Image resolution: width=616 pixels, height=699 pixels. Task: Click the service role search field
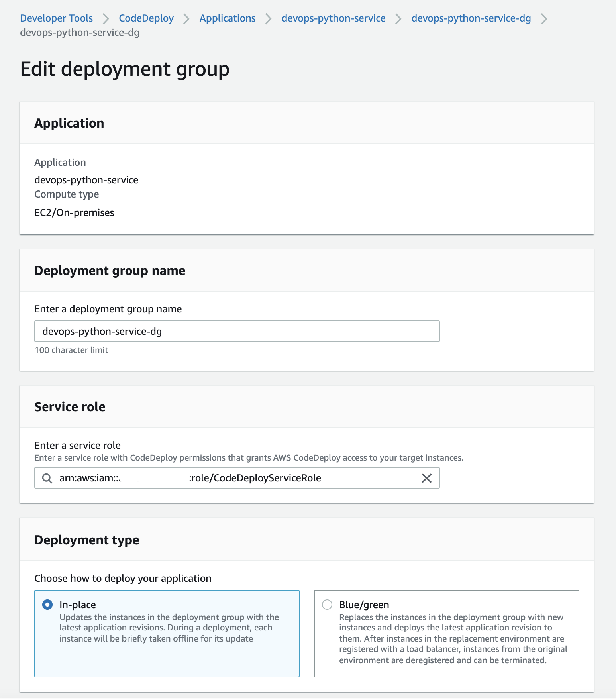coord(237,478)
